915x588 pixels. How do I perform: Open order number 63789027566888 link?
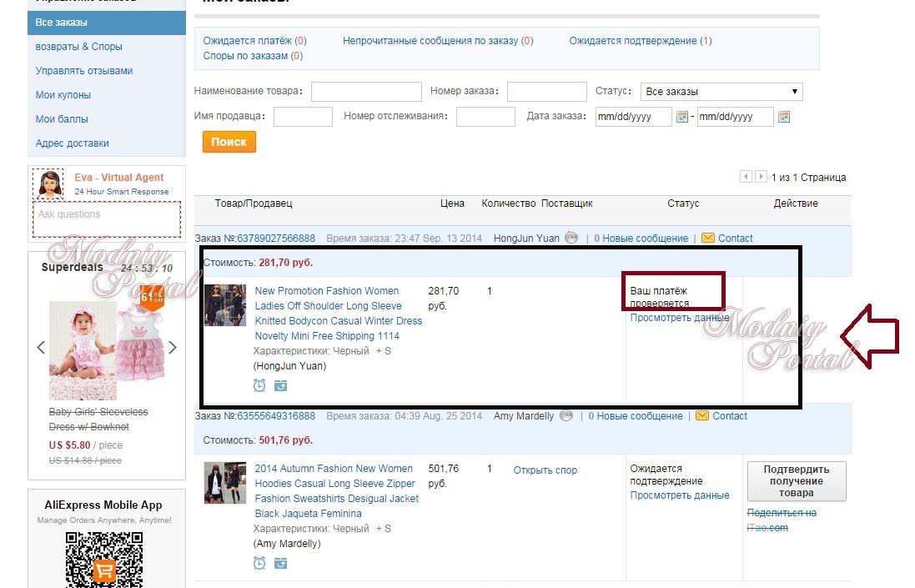click(276, 238)
